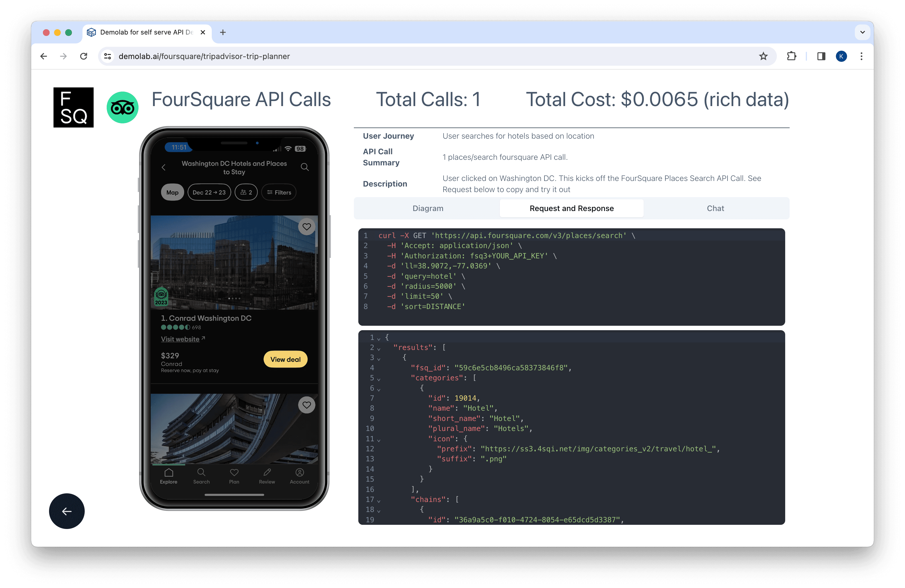Tap the Review pencil icon
Image resolution: width=905 pixels, height=588 pixels.
pyautogui.click(x=267, y=476)
